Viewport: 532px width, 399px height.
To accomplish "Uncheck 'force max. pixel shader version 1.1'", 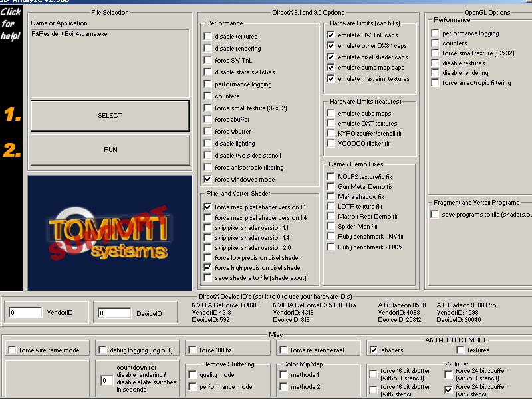I will pyautogui.click(x=208, y=207).
